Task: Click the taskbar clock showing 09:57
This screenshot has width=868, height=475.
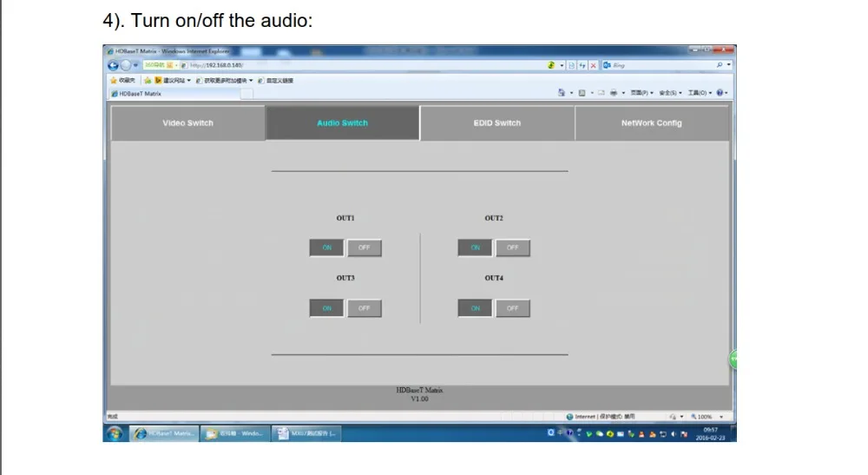Action: [710, 433]
